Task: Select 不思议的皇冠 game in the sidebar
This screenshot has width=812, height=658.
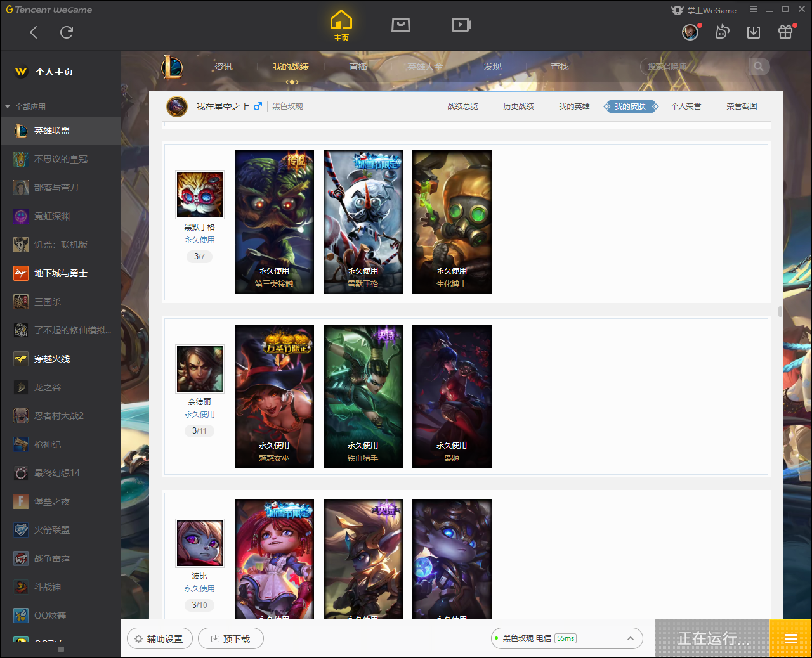Action: pyautogui.click(x=60, y=159)
